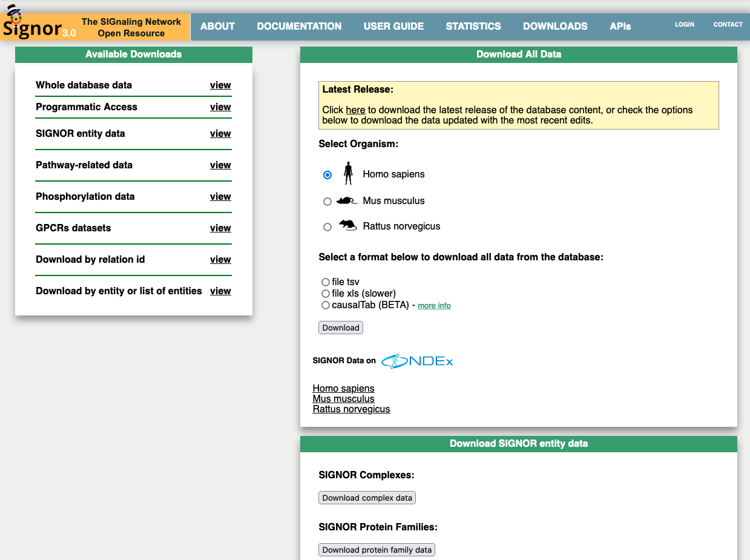Image resolution: width=750 pixels, height=560 pixels.
Task: Click the Download button for all data
Action: [341, 328]
